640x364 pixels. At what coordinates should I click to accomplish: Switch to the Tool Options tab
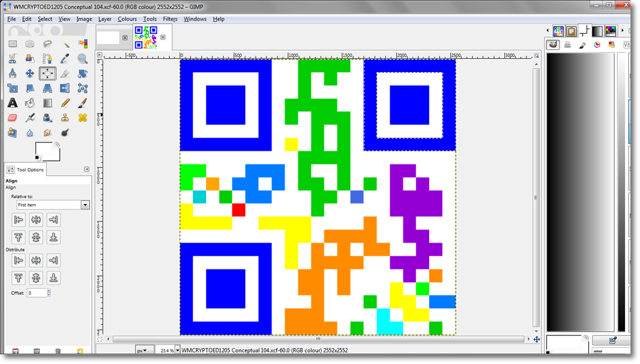[x=25, y=169]
